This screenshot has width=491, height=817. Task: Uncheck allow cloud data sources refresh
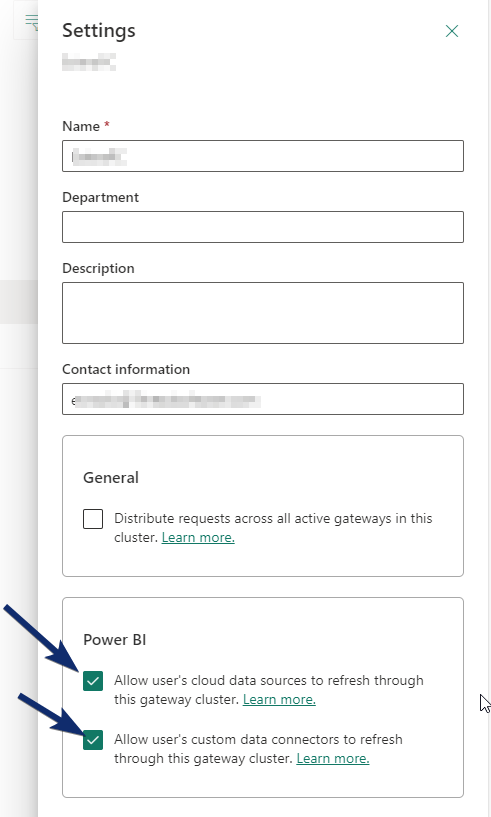tap(93, 681)
